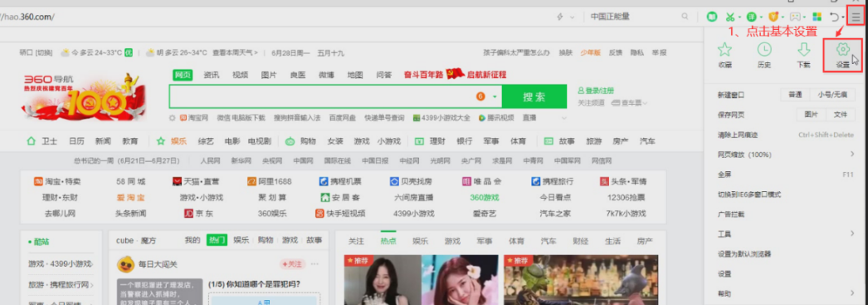
Task: Save webpage as 图片
Action: point(811,115)
